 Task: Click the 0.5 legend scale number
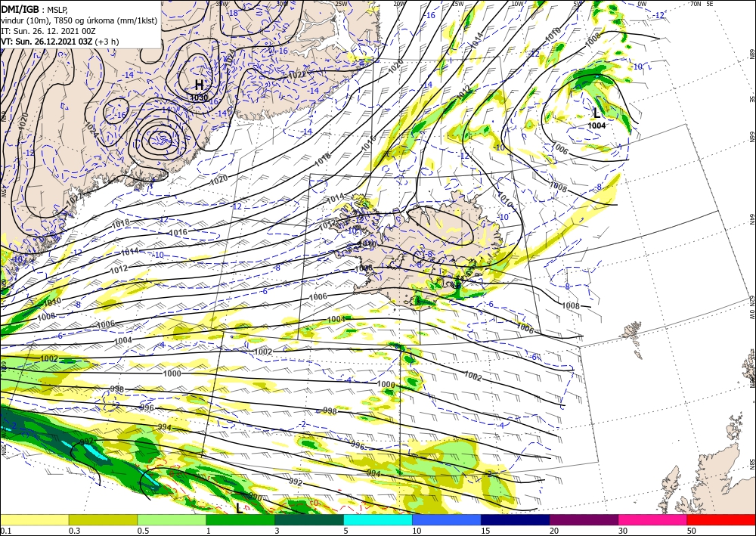(x=143, y=531)
